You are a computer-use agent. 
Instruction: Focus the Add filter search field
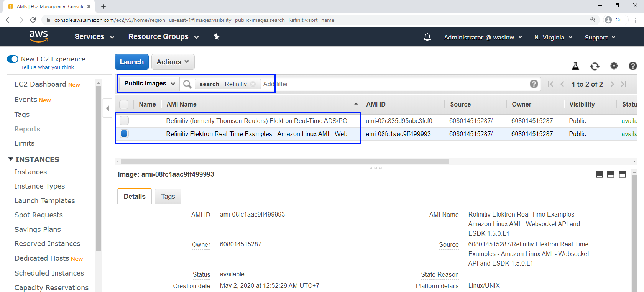tap(395, 84)
